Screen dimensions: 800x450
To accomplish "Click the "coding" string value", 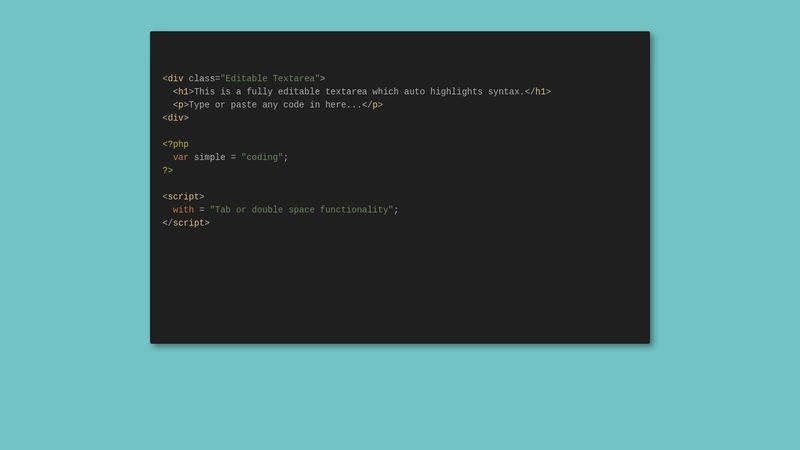I will tap(262, 157).
